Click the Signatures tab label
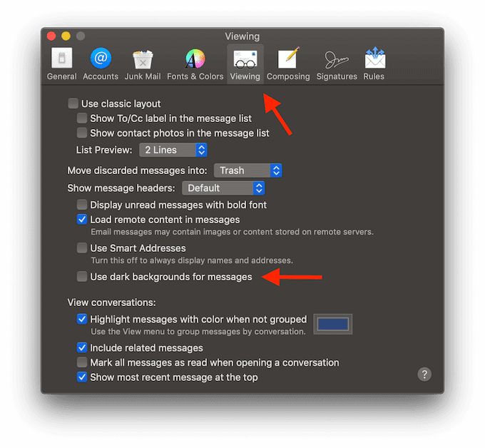Screen dimensions: 485x448 coord(337,76)
